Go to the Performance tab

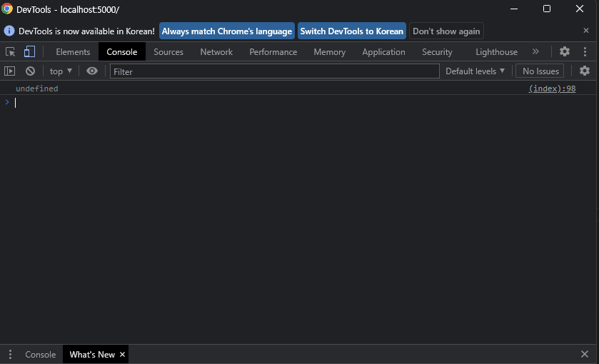pos(273,52)
